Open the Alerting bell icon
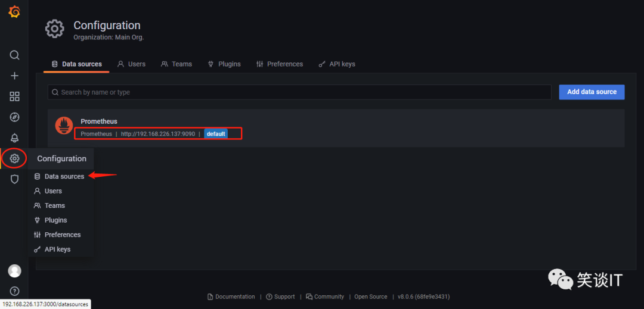Screen dimensions: 644x309 tap(14, 138)
